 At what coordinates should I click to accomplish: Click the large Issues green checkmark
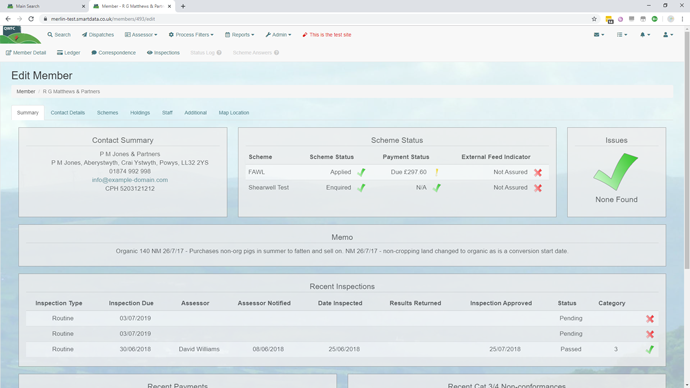click(x=616, y=172)
